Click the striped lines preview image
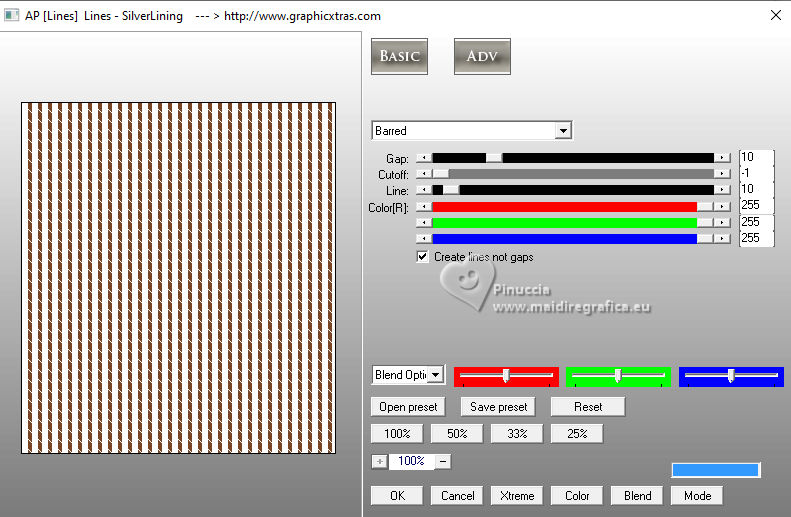 (x=179, y=278)
